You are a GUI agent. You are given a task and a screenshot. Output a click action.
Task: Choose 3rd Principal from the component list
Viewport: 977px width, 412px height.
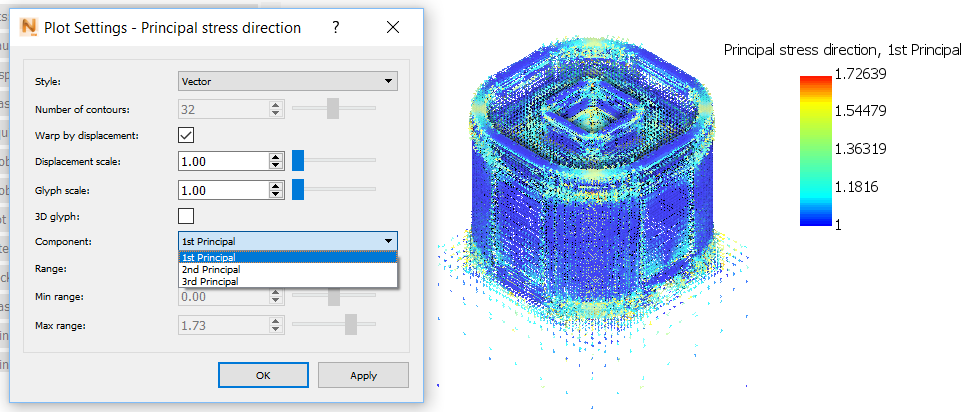tap(288, 281)
